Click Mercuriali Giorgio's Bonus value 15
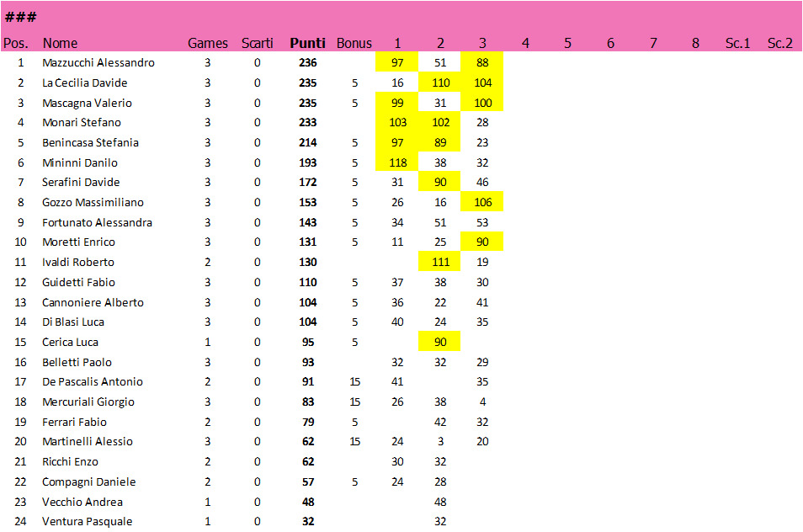Image resolution: width=803 pixels, height=532 pixels. coord(354,402)
